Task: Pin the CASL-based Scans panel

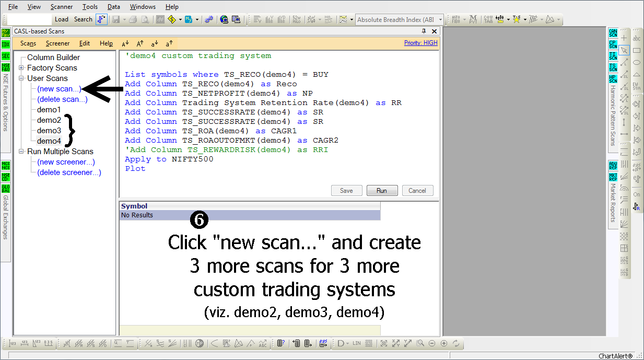Action: pos(424,31)
